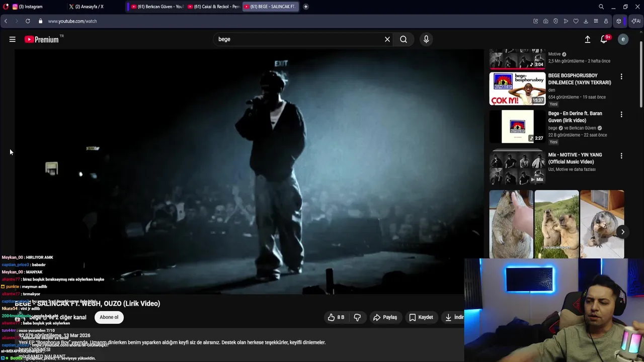Click the 'BEGE BOSPHORUSBOY DINLEMECE' title
644x362 pixels.
[x=580, y=79]
